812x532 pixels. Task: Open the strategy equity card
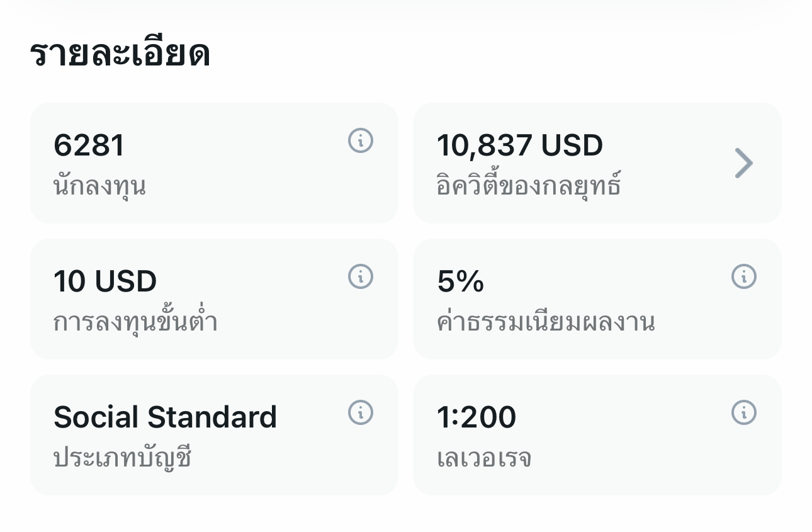point(597,164)
